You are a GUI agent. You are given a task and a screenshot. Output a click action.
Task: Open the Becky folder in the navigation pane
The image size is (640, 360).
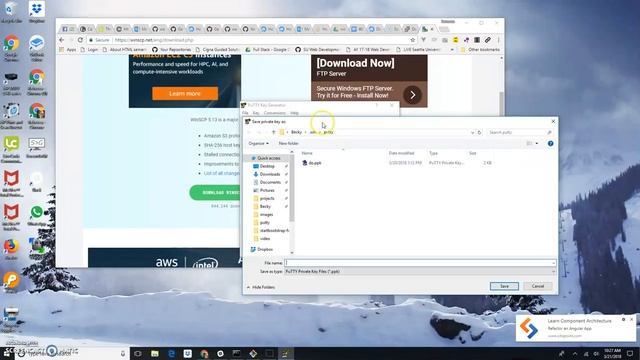tap(264, 207)
